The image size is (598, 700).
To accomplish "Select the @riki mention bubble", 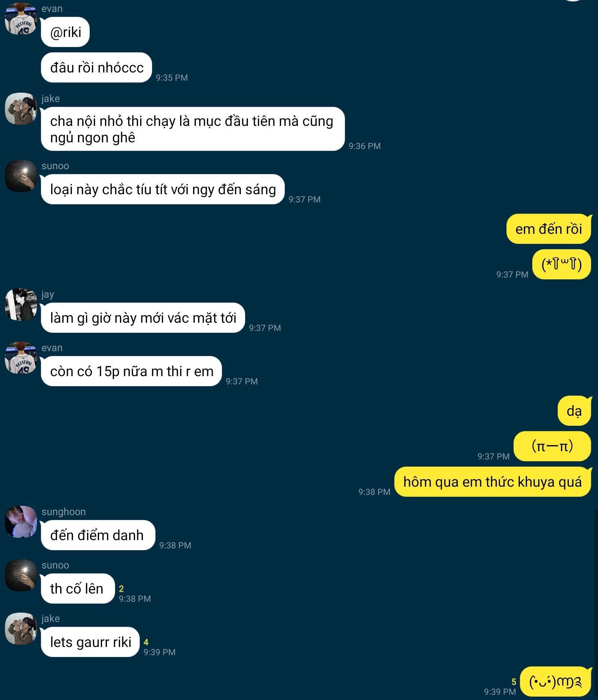I will (65, 32).
